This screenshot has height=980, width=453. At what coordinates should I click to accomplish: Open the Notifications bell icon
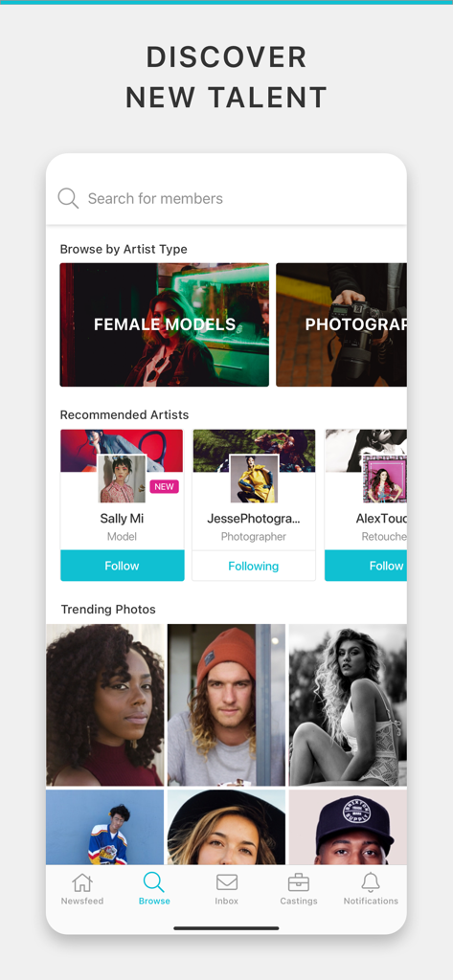pos(371,881)
